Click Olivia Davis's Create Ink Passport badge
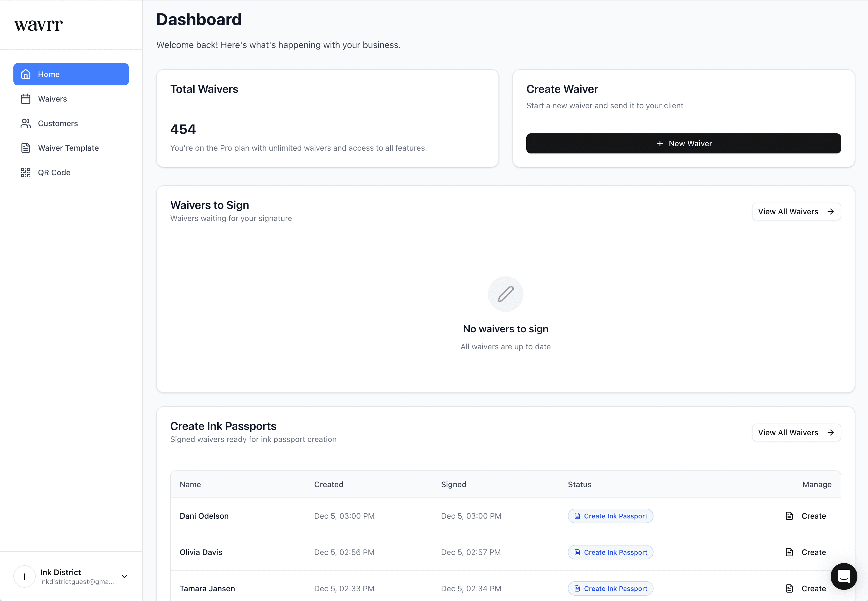The image size is (868, 601). click(610, 552)
